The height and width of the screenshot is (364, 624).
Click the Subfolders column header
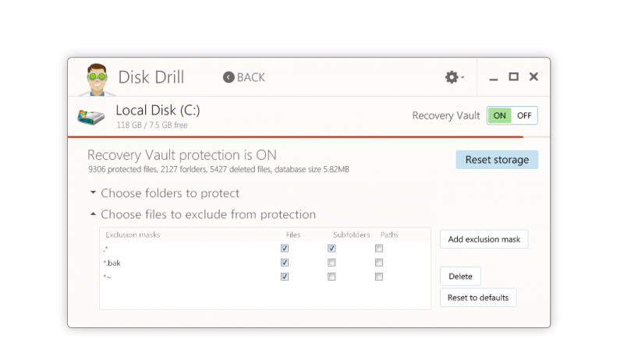click(x=352, y=235)
